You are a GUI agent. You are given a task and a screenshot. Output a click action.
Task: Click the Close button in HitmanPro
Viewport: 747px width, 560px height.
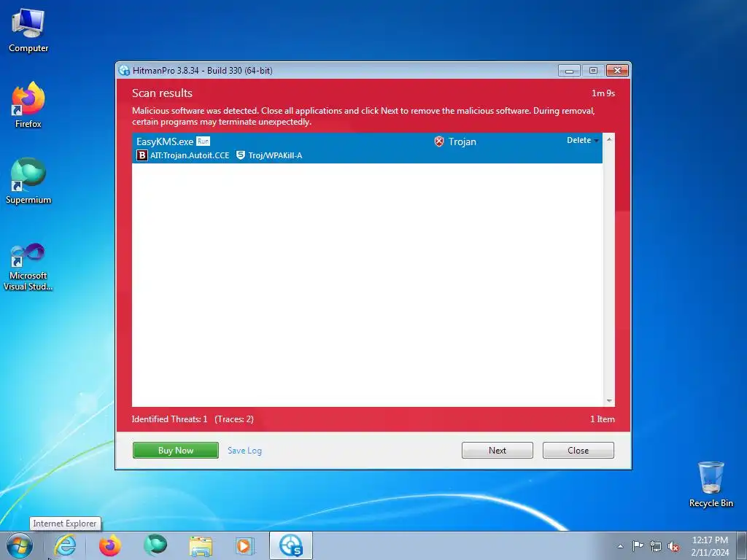tap(578, 450)
